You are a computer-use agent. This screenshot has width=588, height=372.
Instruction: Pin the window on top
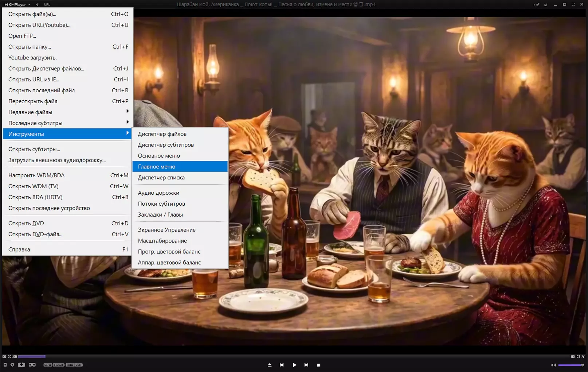click(x=537, y=4)
